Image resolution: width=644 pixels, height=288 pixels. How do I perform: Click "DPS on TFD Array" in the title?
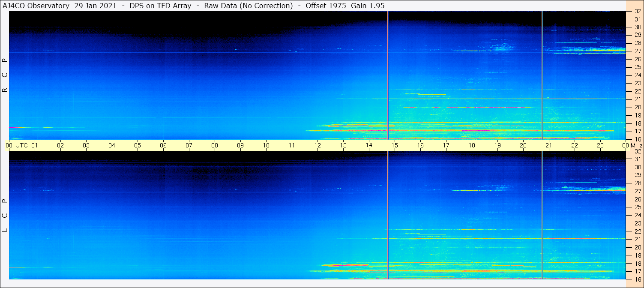coord(160,6)
